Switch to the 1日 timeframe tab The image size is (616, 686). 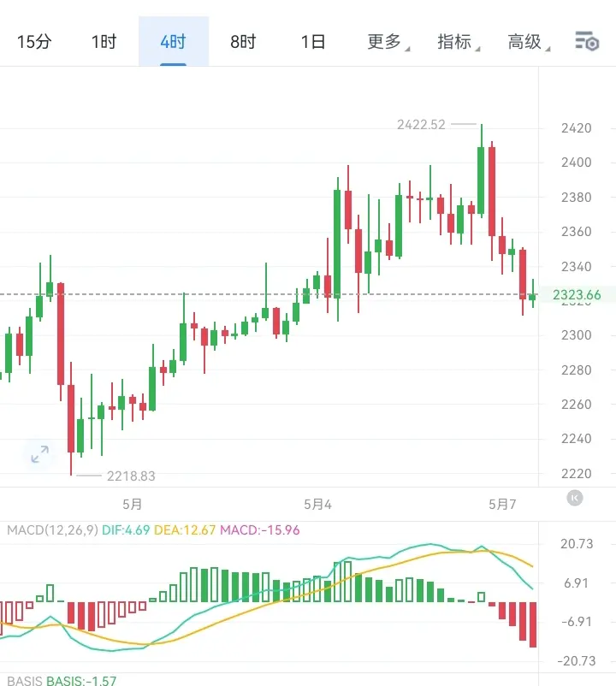tap(313, 42)
